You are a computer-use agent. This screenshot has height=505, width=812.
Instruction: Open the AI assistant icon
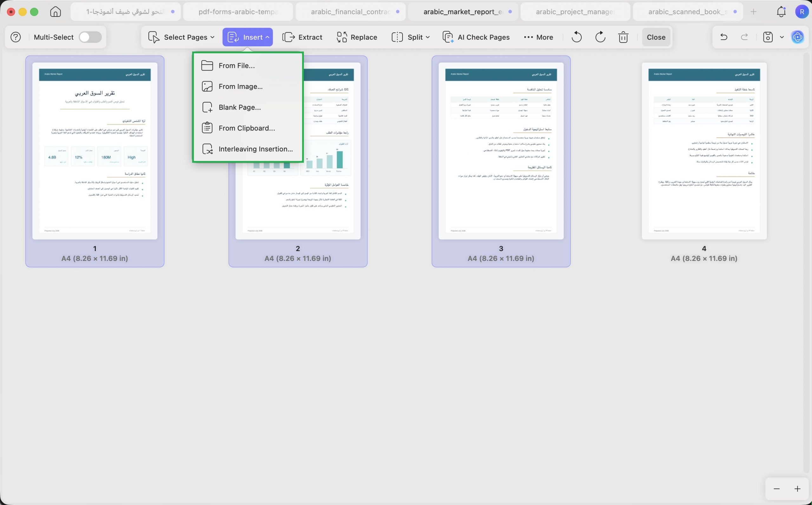click(798, 37)
